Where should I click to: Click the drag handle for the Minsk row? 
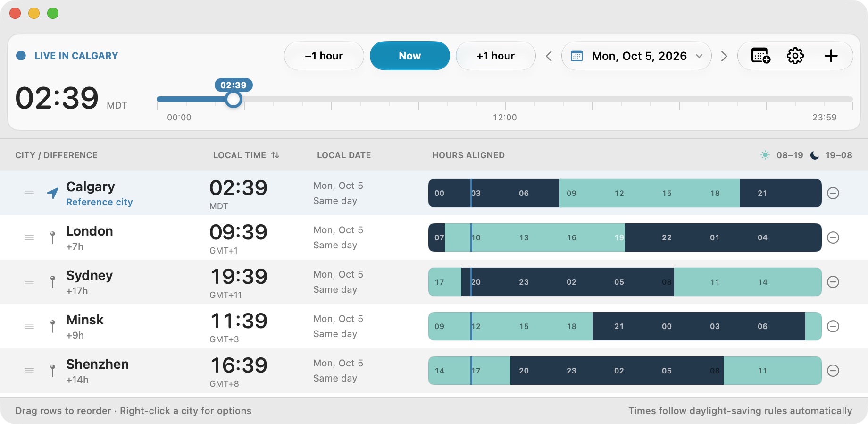click(x=29, y=326)
